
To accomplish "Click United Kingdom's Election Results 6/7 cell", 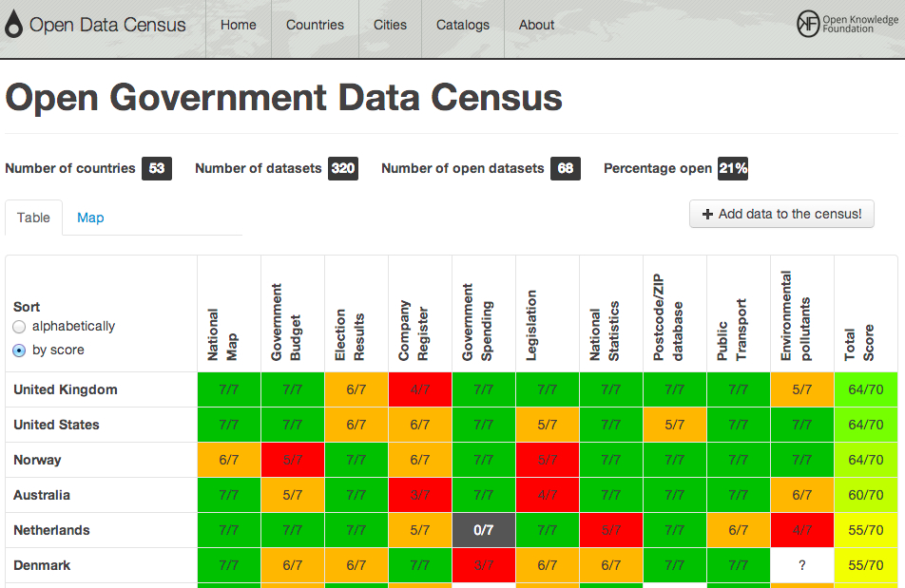I will tap(356, 389).
